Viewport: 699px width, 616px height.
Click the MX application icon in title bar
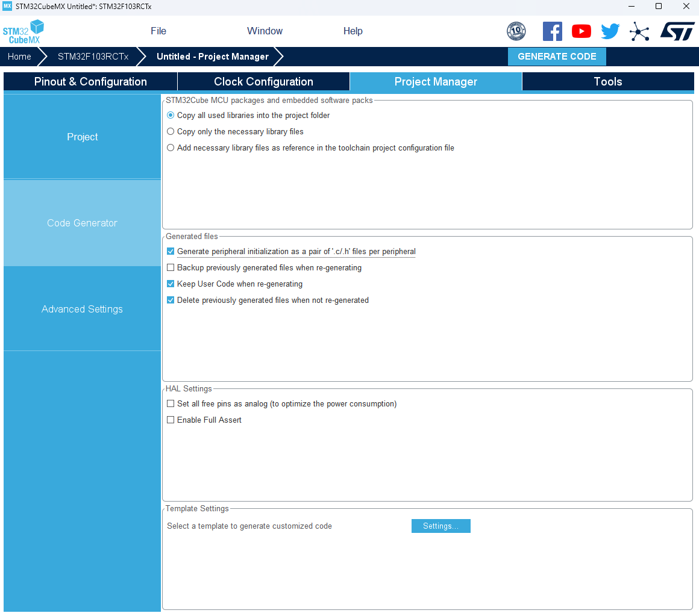pyautogui.click(x=7, y=6)
